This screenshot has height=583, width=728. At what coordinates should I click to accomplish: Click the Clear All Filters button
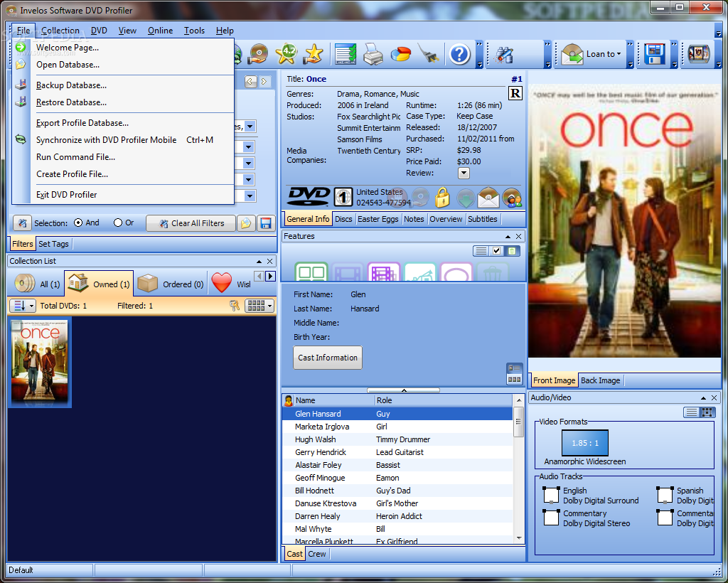click(191, 223)
